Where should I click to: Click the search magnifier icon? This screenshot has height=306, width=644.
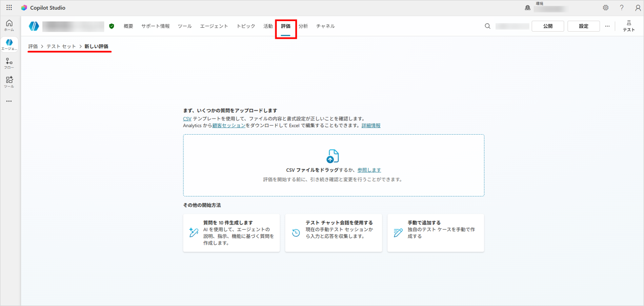coord(487,26)
